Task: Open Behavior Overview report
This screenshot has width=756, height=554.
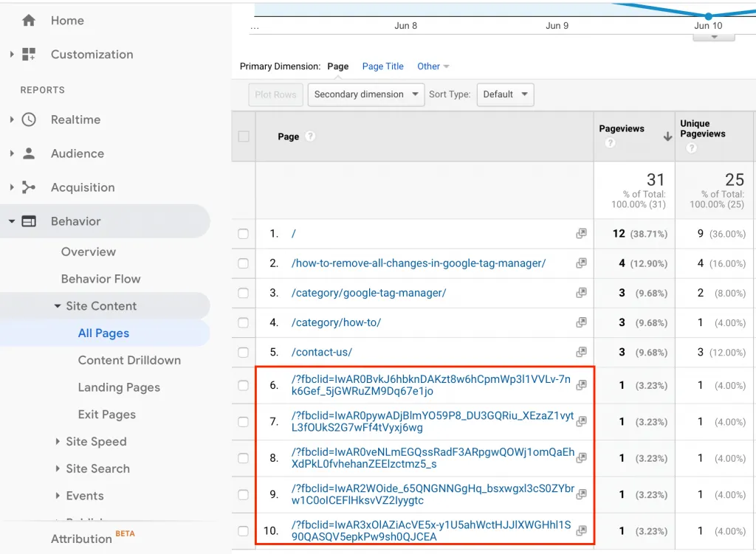Action: tap(89, 252)
